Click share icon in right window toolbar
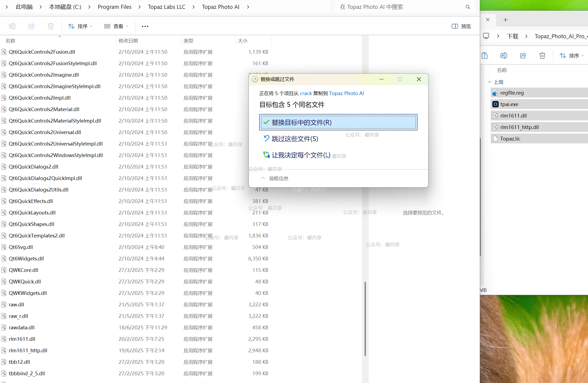588x383 pixels. tap(523, 56)
